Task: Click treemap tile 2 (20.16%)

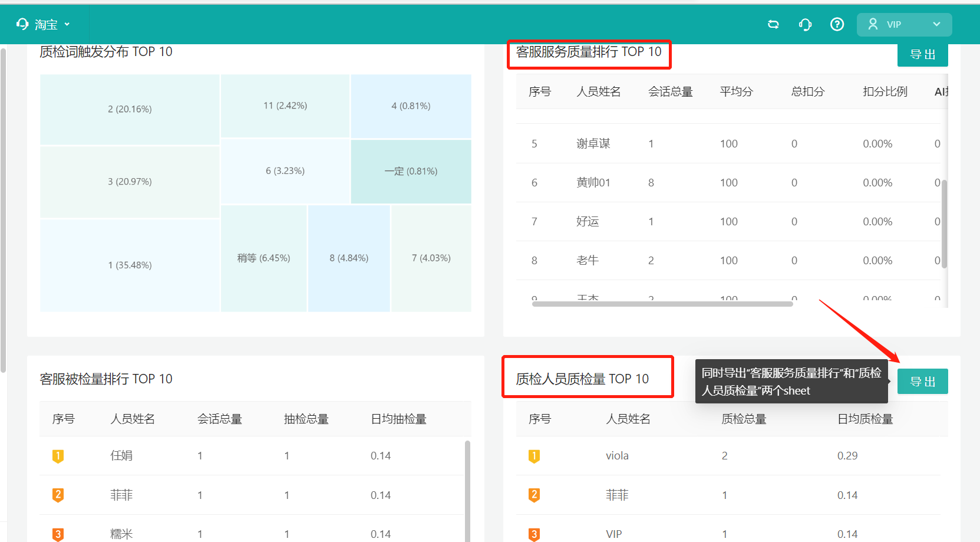Action: pyautogui.click(x=130, y=109)
